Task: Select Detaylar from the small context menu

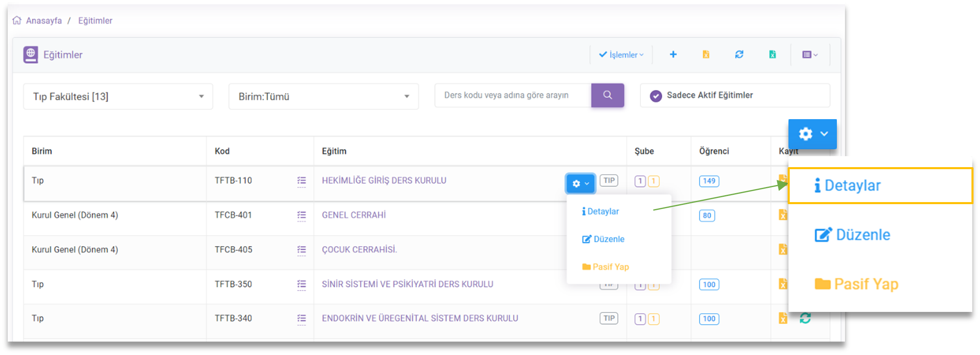Action: pyautogui.click(x=601, y=211)
